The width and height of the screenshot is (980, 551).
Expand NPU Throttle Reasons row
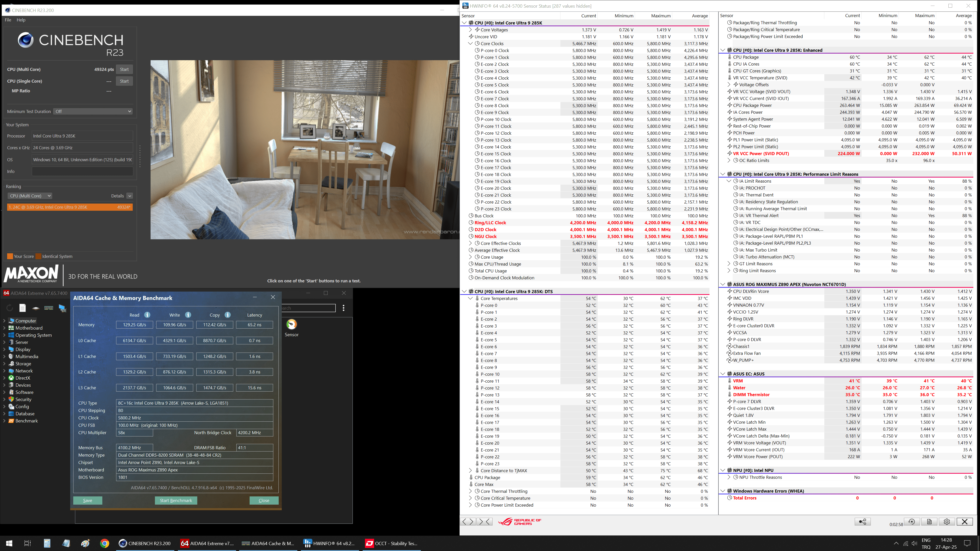(729, 477)
